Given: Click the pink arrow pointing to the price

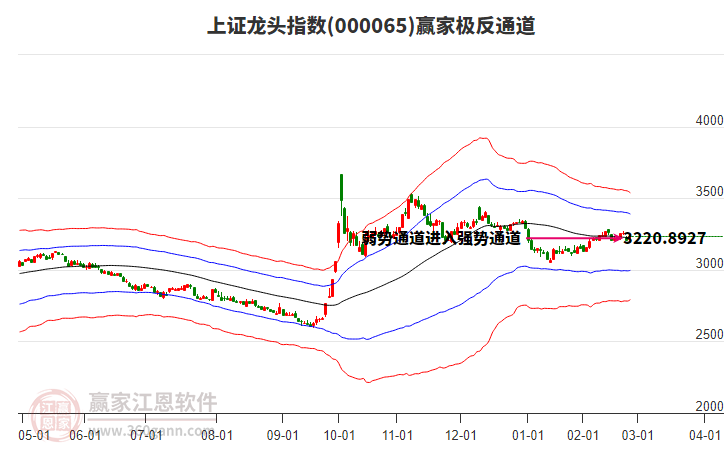Looking at the screenshot, I should (575, 238).
